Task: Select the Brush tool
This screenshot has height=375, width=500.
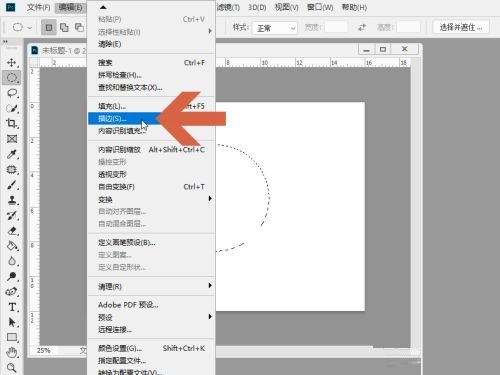Action: [x=12, y=185]
